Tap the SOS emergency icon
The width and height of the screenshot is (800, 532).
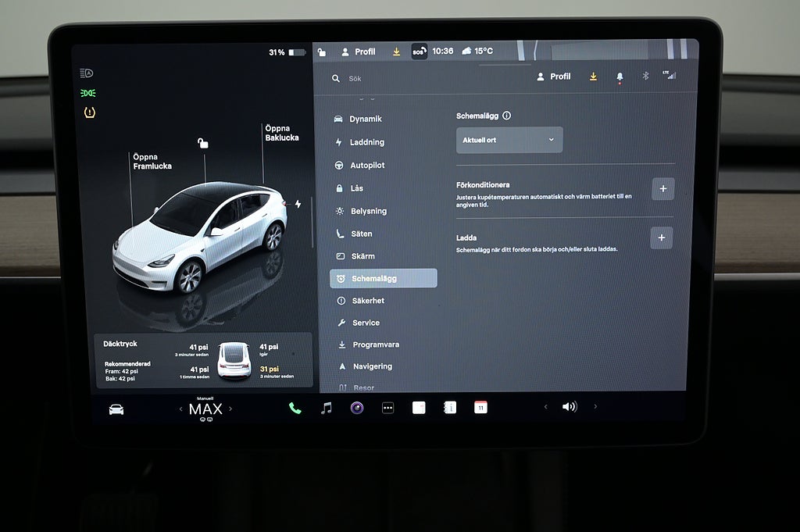(420, 52)
